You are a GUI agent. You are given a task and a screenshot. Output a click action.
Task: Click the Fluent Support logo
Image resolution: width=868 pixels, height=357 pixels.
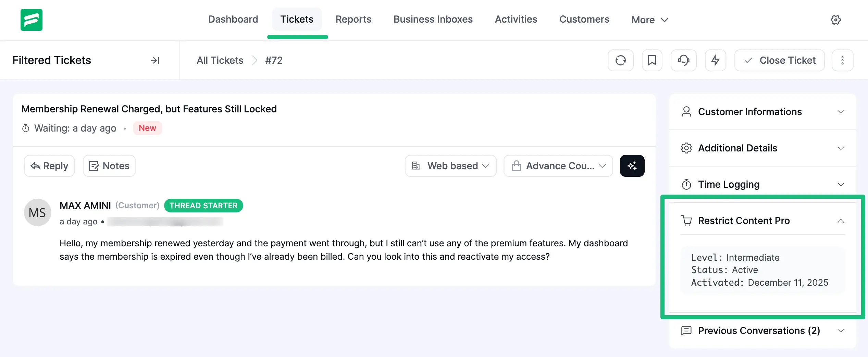tap(31, 20)
